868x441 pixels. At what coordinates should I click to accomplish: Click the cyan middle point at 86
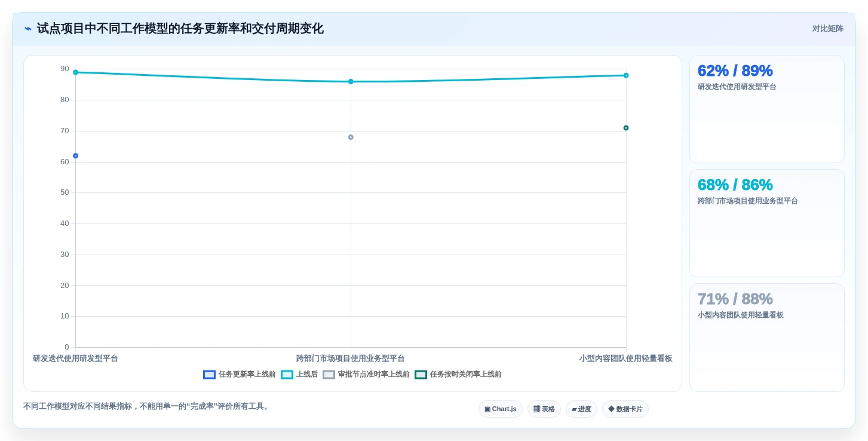351,82
